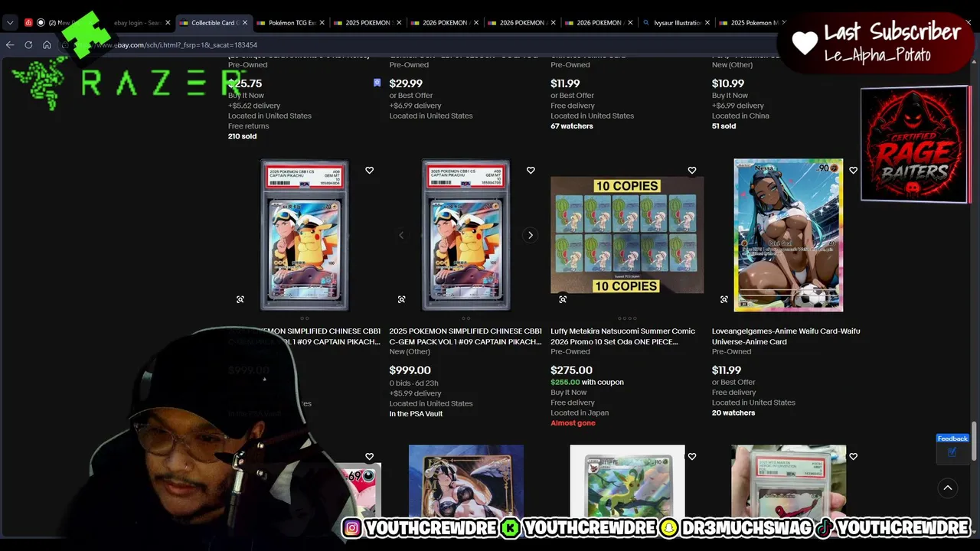Open the Luffy 10 COPIES card image
980x551 pixels.
coord(627,235)
